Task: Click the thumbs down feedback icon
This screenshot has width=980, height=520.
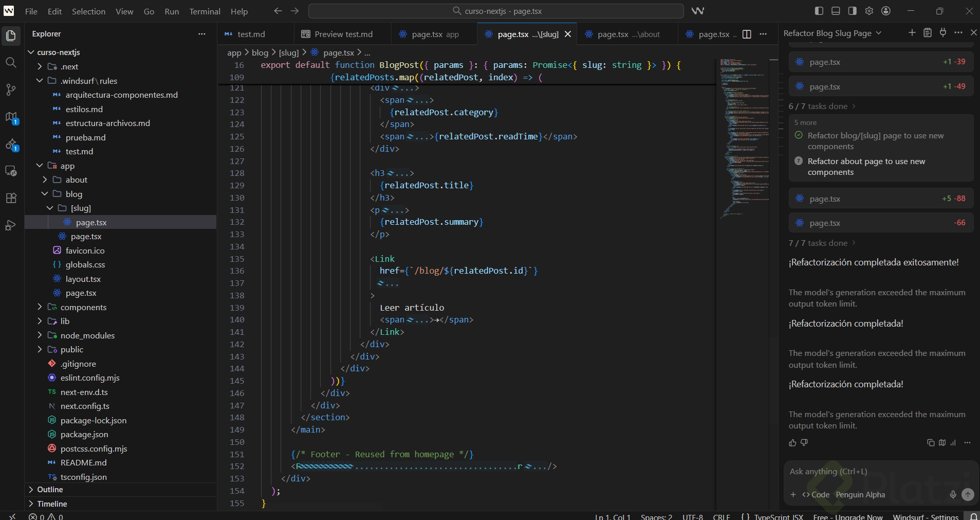Action: pyautogui.click(x=804, y=443)
